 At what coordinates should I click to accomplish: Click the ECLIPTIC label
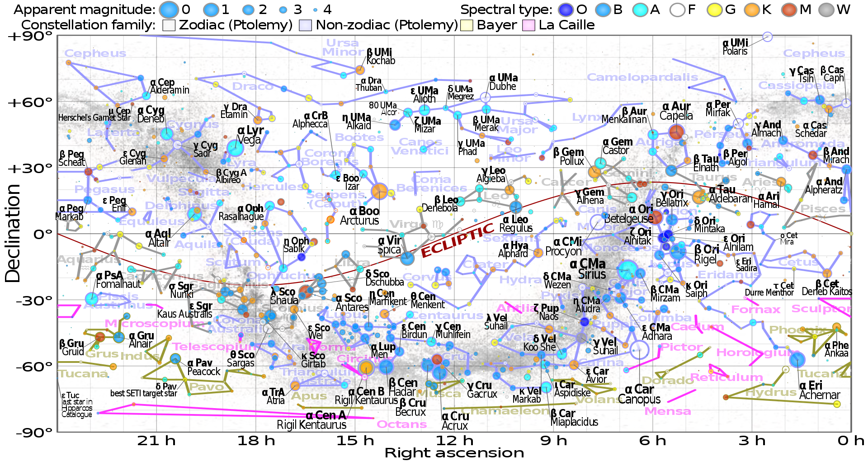click(457, 240)
